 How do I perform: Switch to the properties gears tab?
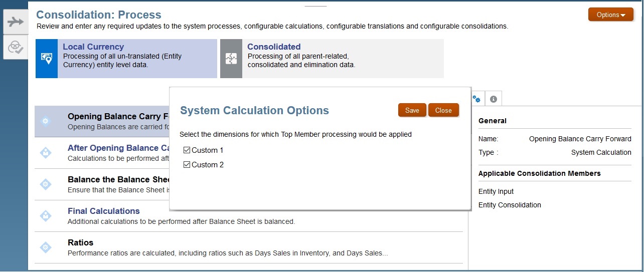pyautogui.click(x=477, y=99)
